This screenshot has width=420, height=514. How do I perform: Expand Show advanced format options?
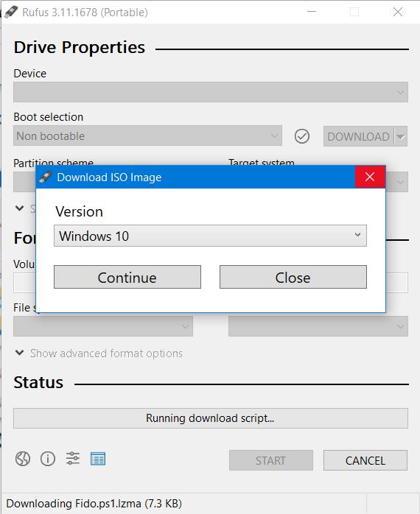tap(99, 353)
